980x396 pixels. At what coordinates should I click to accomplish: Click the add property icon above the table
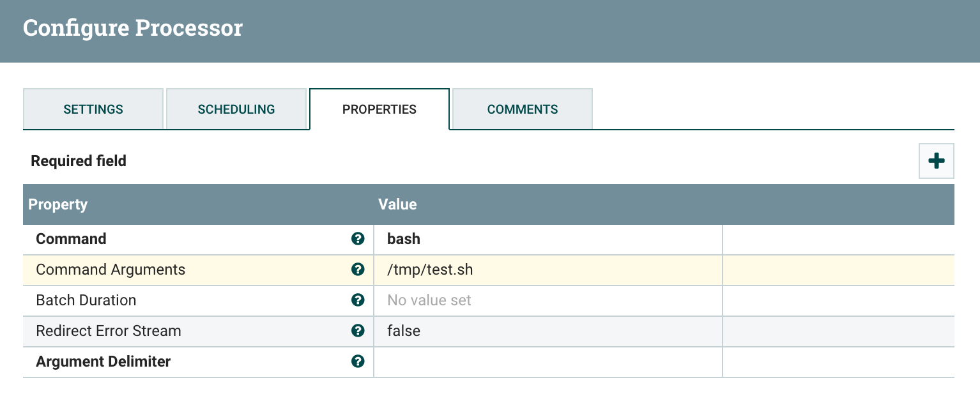tap(935, 161)
